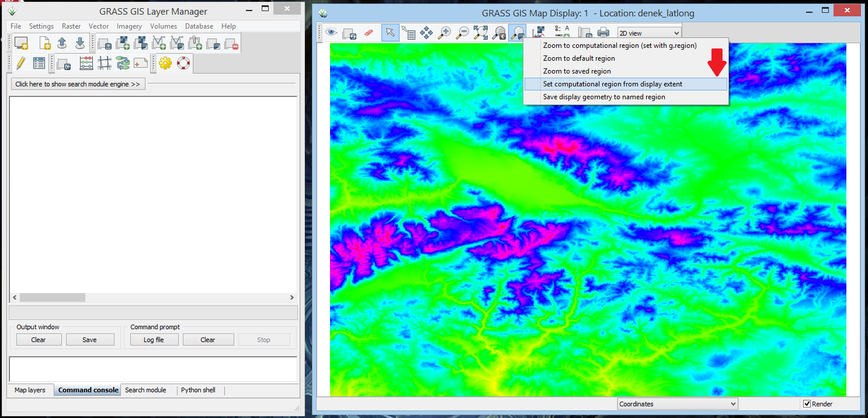Choose Zoom to computational region menu entry
The width and height of the screenshot is (868, 418).
626,46
